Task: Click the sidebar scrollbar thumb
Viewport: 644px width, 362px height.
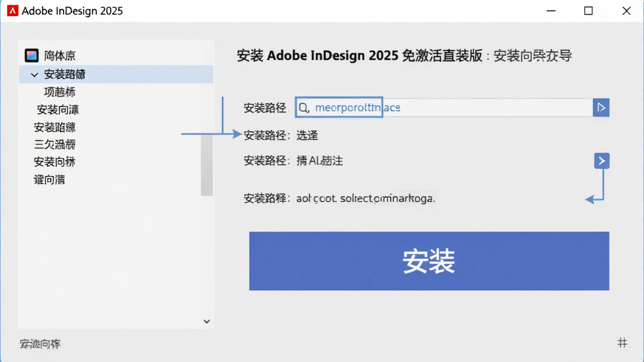Action: pyautogui.click(x=206, y=165)
